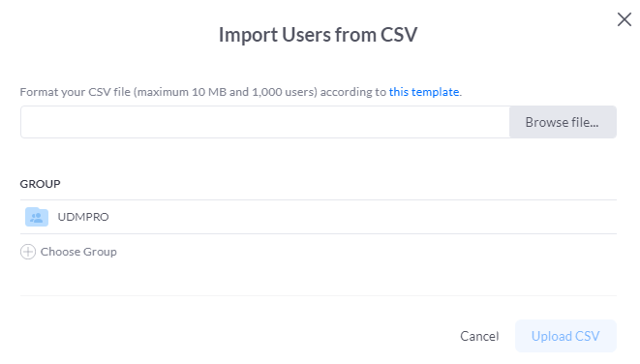Open the 'this template' link
Screen dimensions: 640x364
click(424, 92)
